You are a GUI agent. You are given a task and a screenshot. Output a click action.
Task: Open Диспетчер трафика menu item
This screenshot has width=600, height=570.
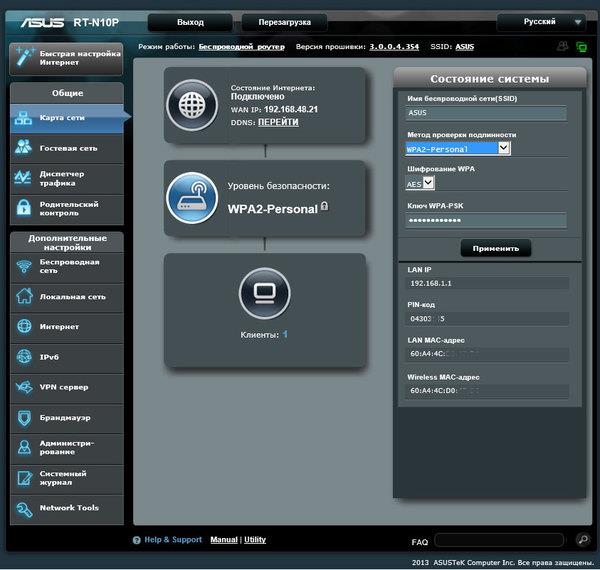click(x=67, y=178)
